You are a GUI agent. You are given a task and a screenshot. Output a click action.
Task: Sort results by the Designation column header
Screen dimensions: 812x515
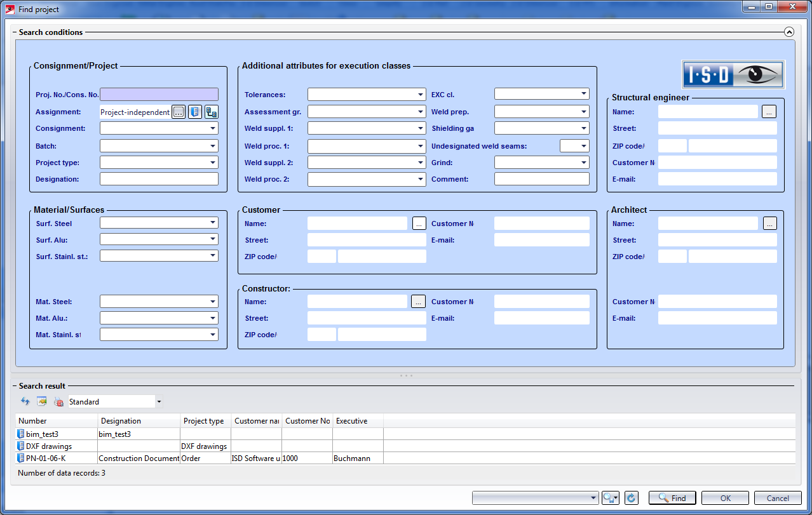pyautogui.click(x=139, y=421)
